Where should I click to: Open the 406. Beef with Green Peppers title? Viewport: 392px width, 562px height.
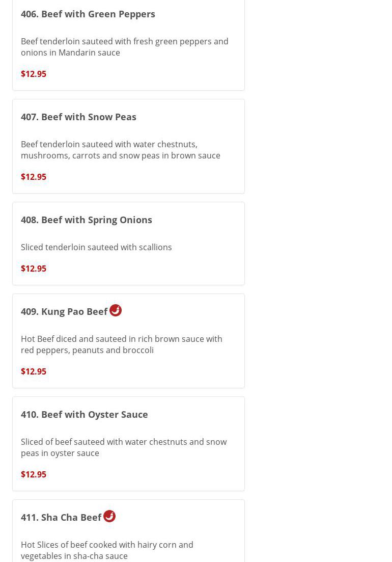88,14
